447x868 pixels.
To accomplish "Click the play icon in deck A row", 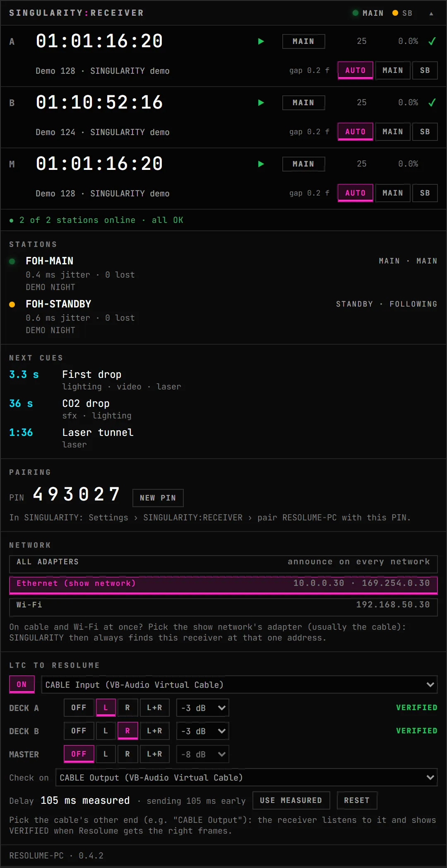I will [x=261, y=41].
